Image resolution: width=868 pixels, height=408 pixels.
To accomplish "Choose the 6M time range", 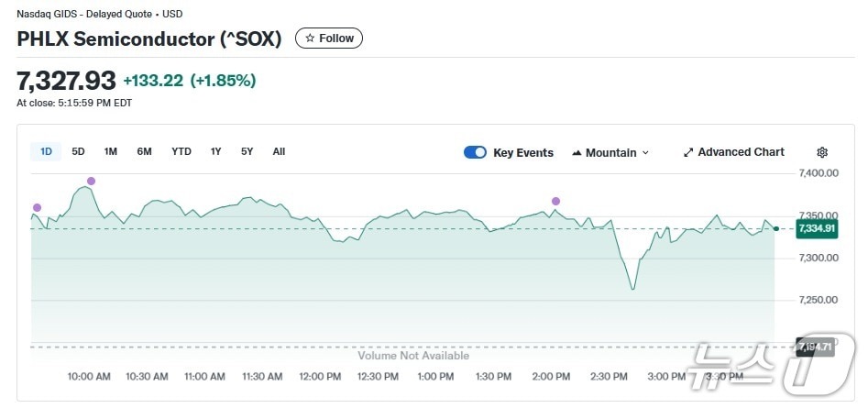I will [x=144, y=151].
